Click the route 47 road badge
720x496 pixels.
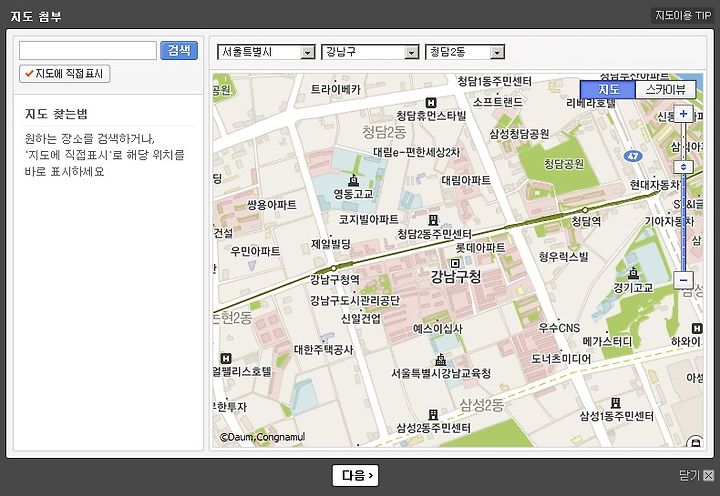[633, 156]
